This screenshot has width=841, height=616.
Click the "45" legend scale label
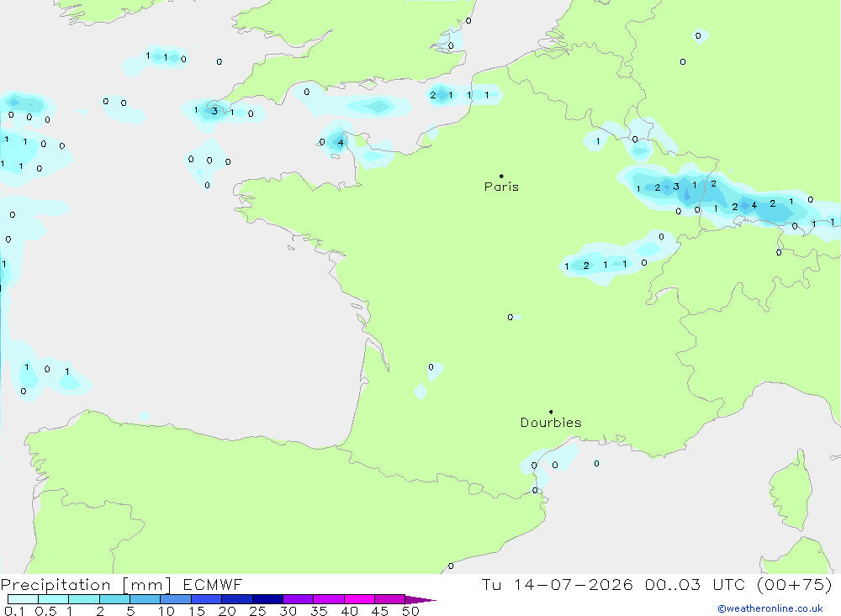(380, 611)
